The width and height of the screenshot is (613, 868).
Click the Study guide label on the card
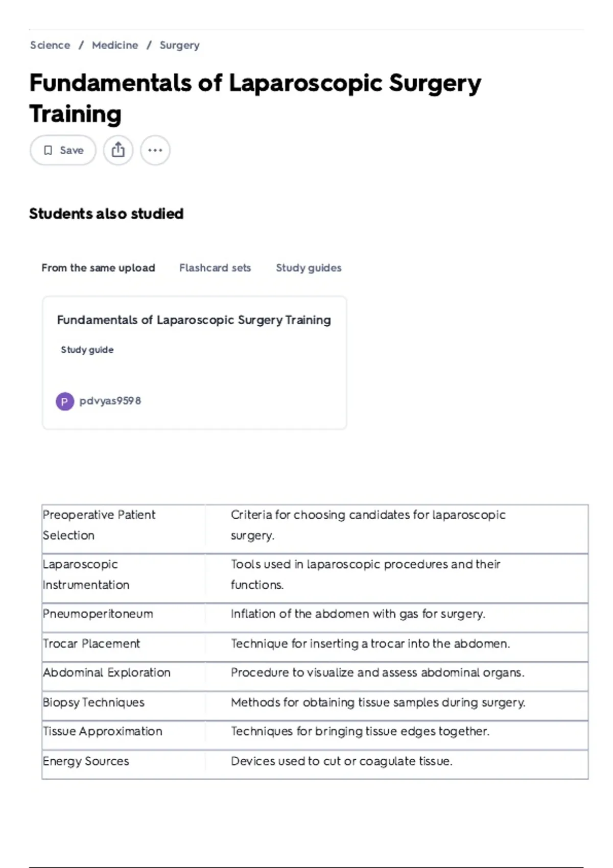(x=87, y=350)
